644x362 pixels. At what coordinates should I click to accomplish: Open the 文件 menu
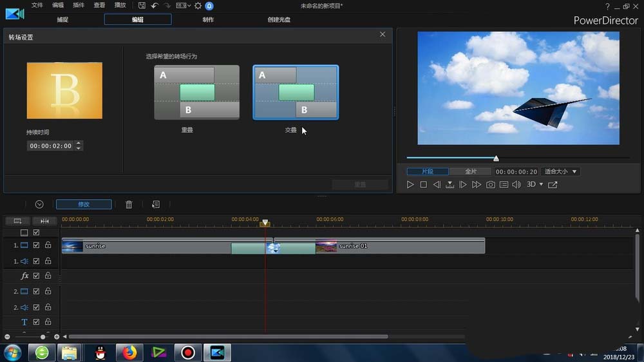point(37,5)
